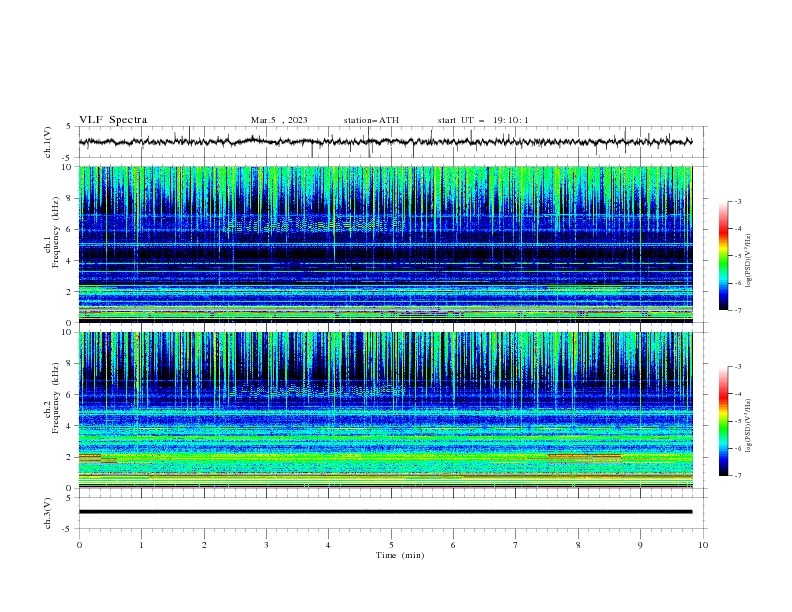Select the "start UT = 19:10:1" text
The height and width of the screenshot is (612, 792).
483,120
